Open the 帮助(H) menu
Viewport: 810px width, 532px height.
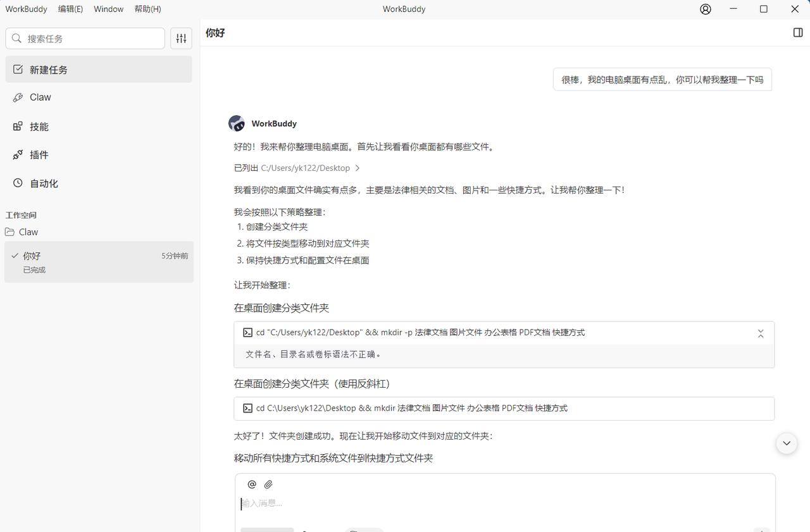coord(147,9)
